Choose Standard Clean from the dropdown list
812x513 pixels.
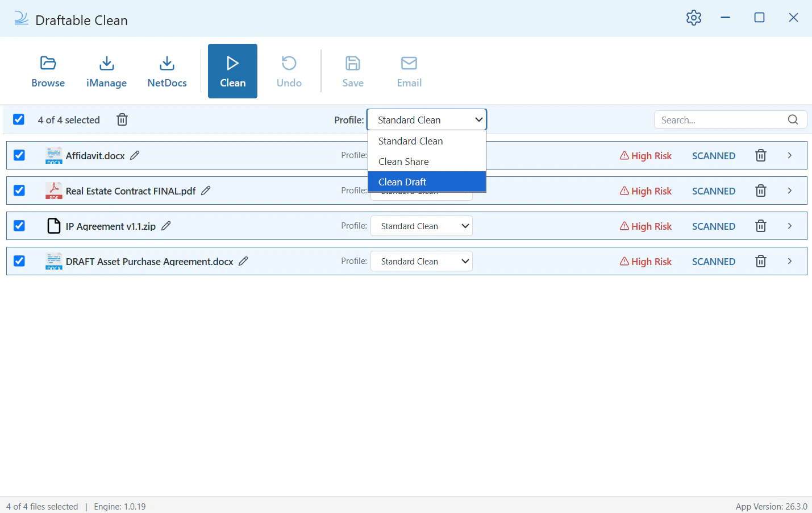[427, 141]
